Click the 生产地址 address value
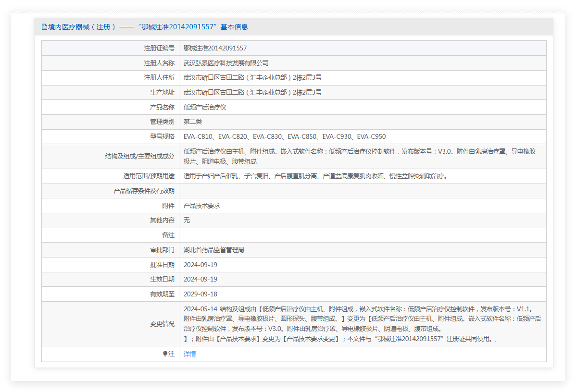 coord(252,93)
